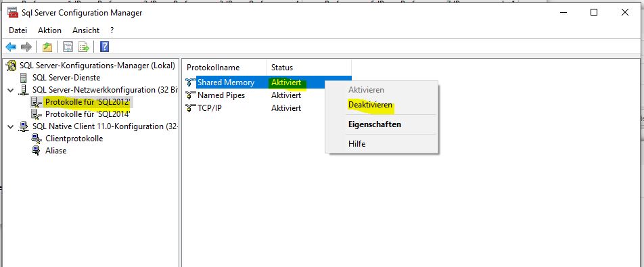Select the Named Pipes row name
This screenshot has height=267, width=644.
[221, 95]
